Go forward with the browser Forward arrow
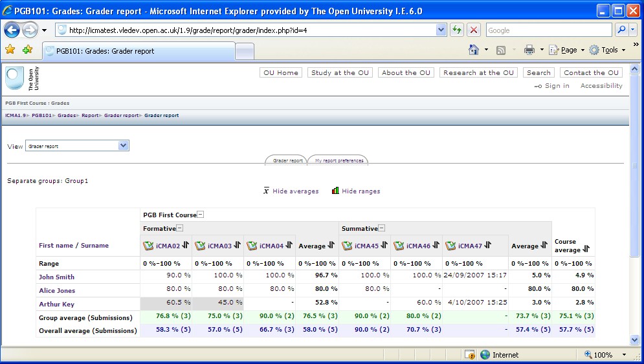Viewport: 644px width, 364px height. point(30,30)
